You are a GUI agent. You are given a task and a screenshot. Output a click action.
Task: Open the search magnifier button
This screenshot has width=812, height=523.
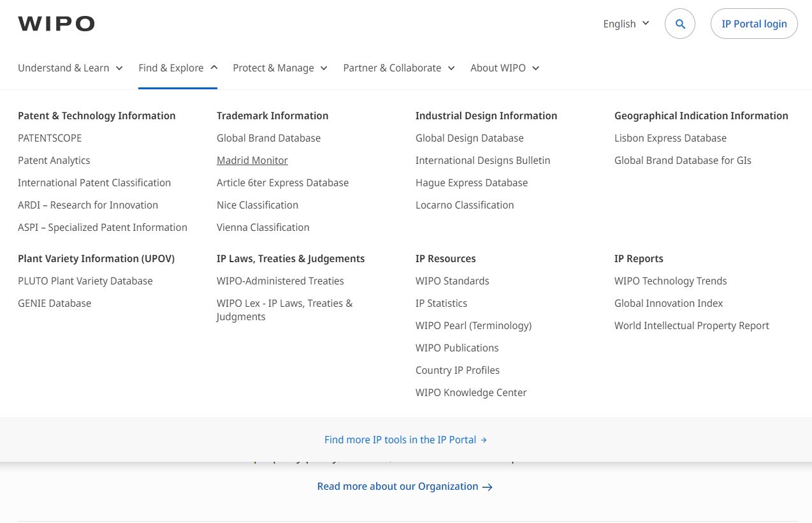680,24
